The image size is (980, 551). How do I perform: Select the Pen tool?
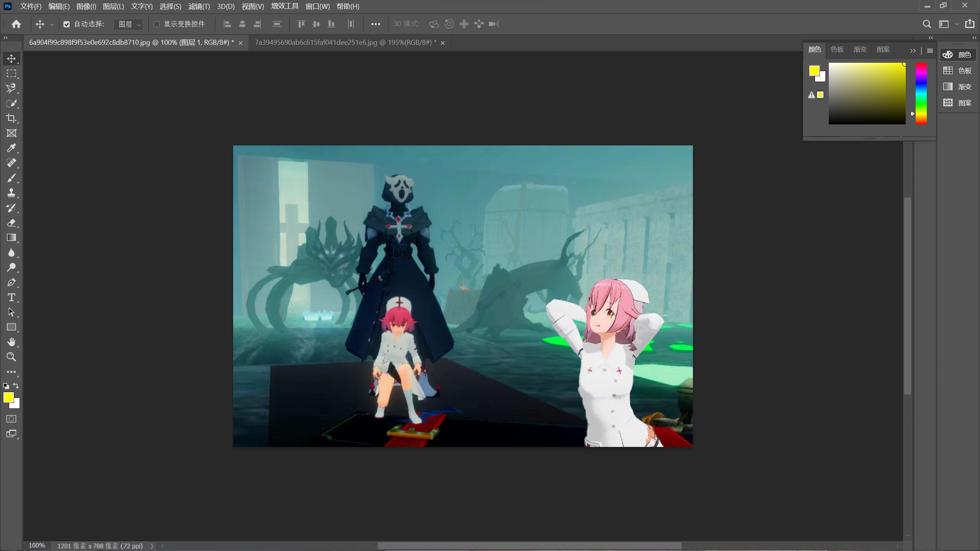point(11,282)
